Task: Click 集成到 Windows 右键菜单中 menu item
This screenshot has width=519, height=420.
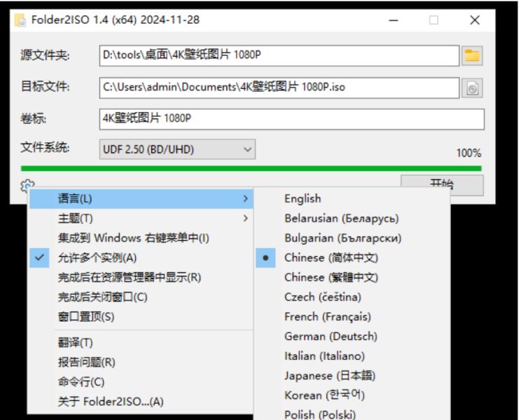Action: [133, 238]
